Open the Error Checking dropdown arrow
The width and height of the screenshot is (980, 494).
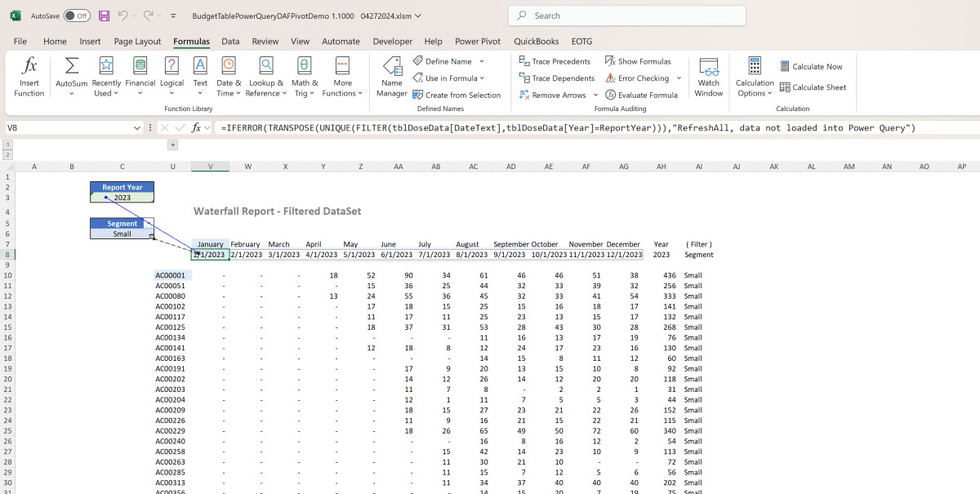[679, 78]
